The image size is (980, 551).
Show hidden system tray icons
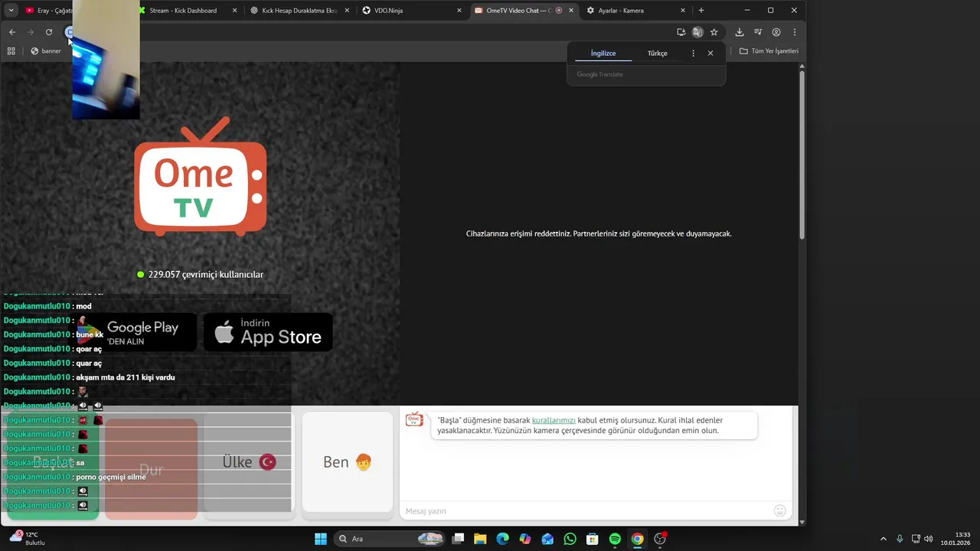(884, 539)
